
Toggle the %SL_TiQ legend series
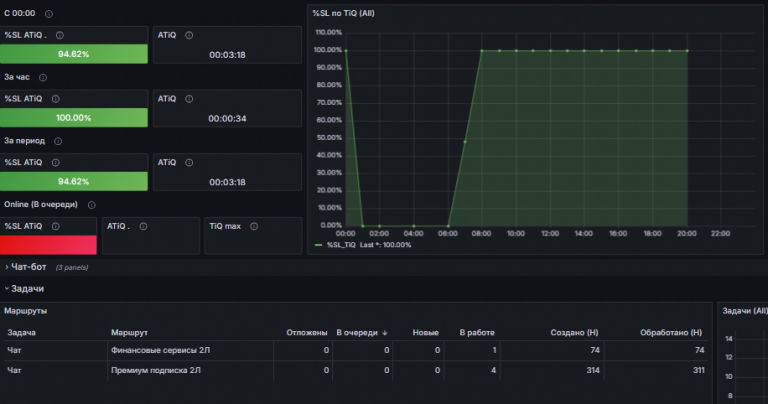point(341,245)
